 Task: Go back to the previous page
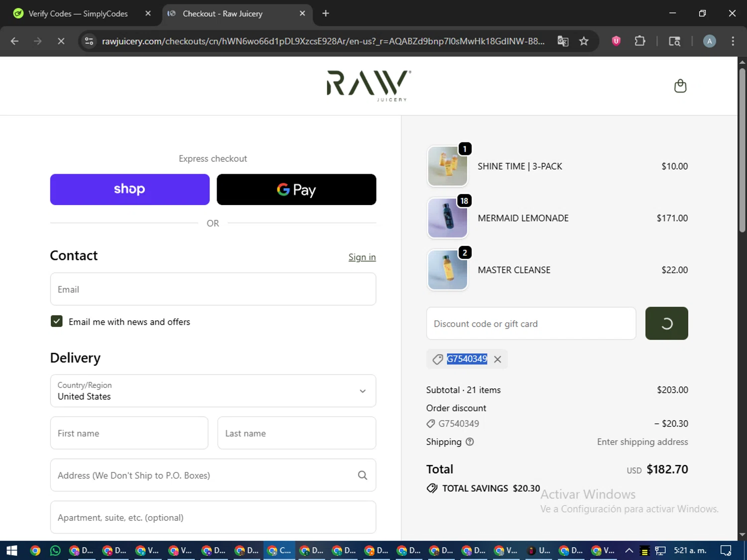coord(14,41)
